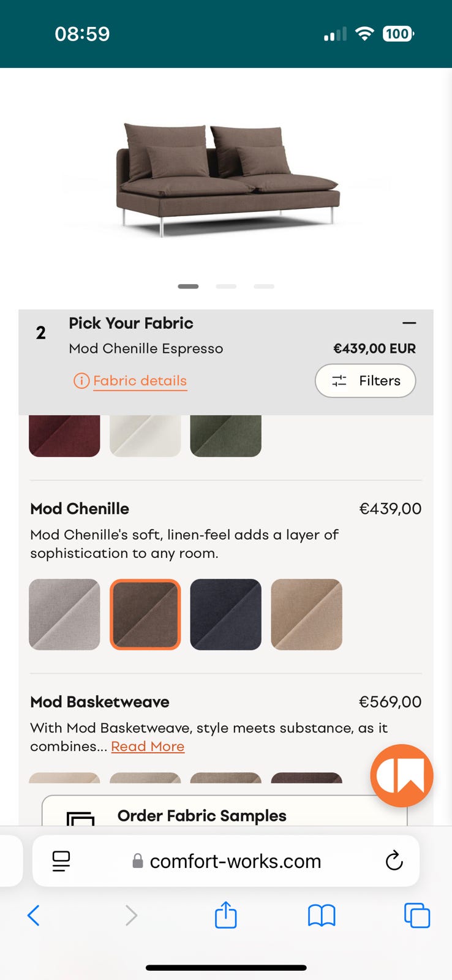Tap the orange bookmark chat widget
452x980 pixels.
[401, 775]
